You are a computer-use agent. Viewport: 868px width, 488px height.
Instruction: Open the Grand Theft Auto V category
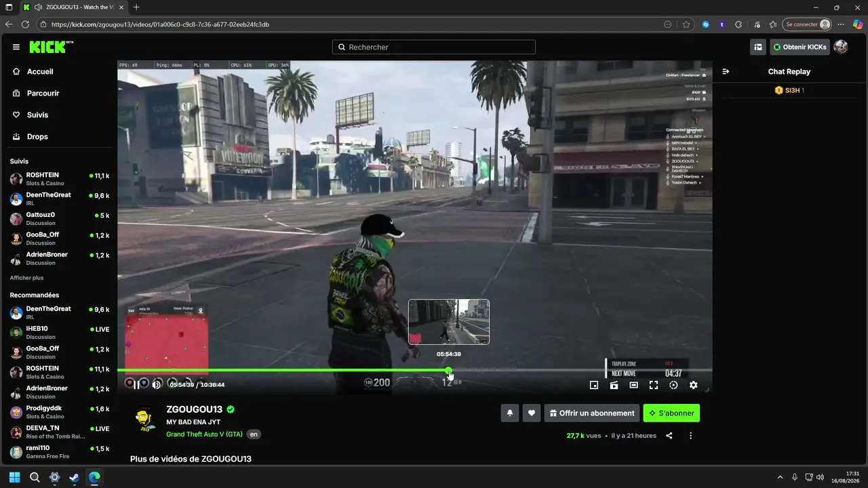tap(204, 434)
